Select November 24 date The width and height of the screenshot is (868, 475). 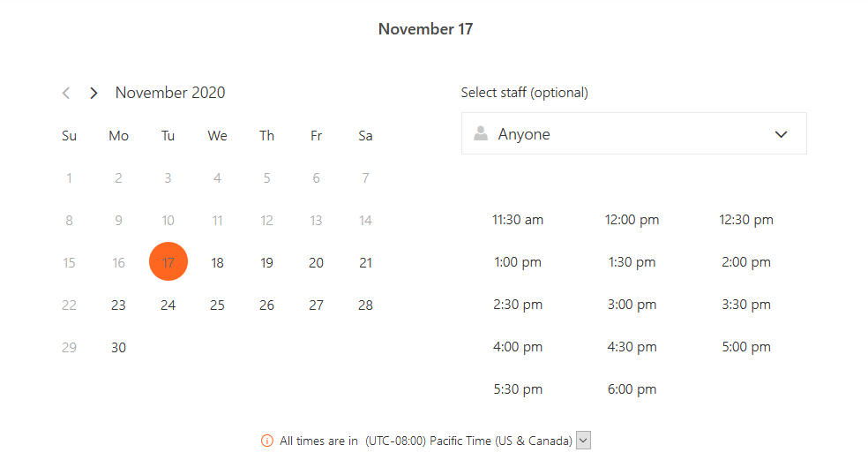(168, 305)
